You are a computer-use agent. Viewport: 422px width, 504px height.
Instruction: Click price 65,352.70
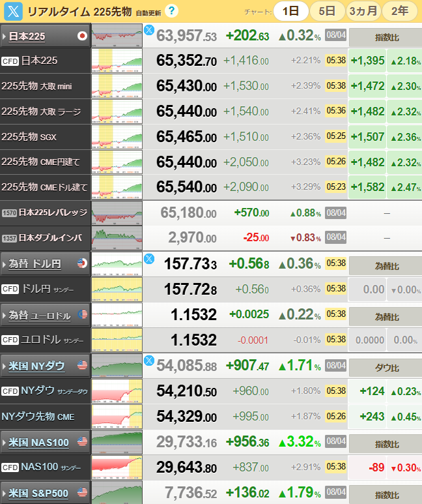(187, 61)
